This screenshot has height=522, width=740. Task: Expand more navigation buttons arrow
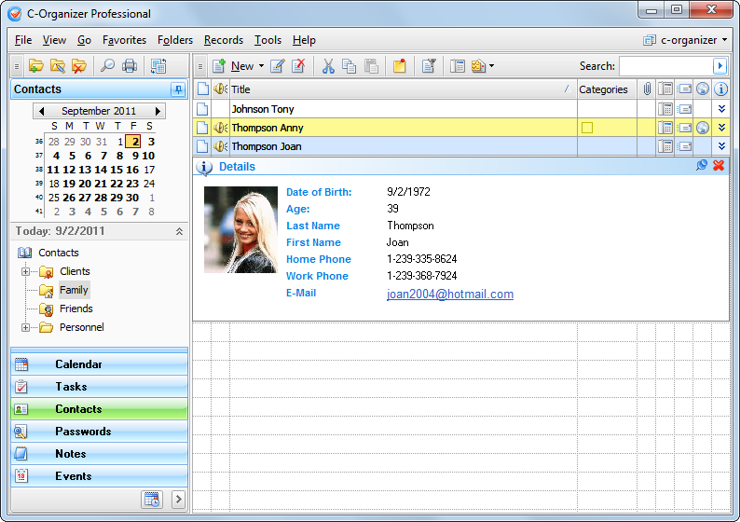(x=178, y=499)
